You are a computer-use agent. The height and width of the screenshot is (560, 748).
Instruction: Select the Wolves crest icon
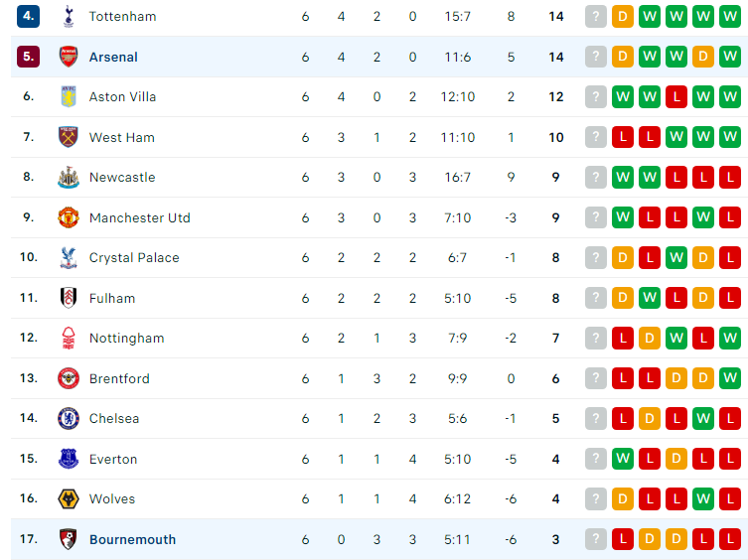click(x=69, y=499)
